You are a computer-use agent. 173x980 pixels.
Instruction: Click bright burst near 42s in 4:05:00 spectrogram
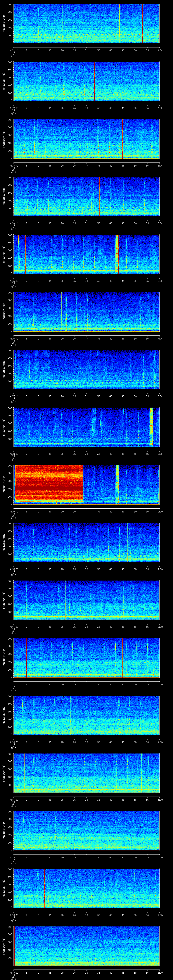coord(117,254)
